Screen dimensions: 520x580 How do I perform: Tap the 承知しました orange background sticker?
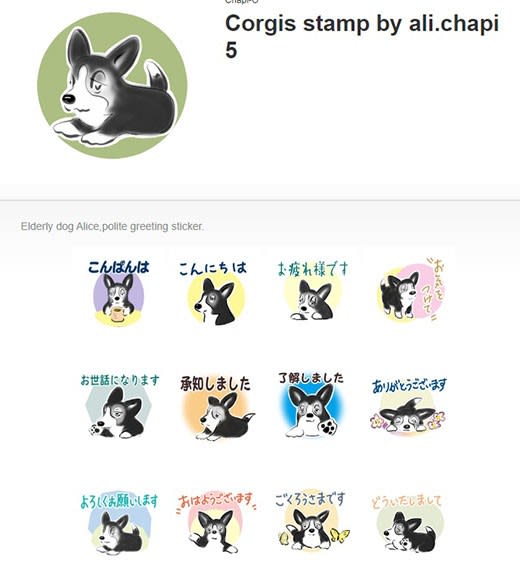point(216,407)
